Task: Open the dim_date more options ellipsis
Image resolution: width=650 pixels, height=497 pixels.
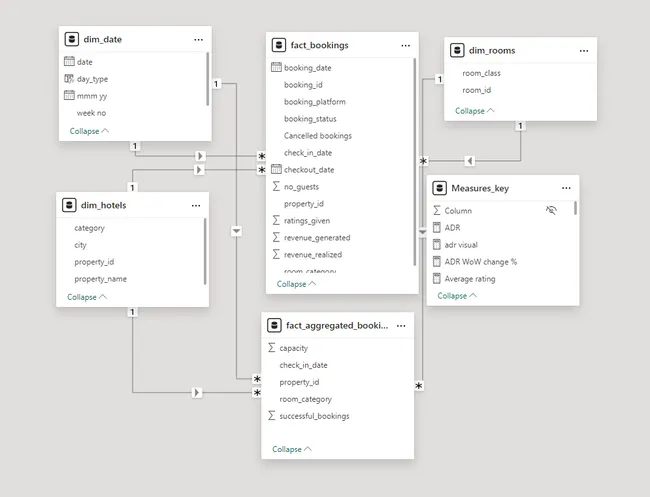Action: click(199, 40)
